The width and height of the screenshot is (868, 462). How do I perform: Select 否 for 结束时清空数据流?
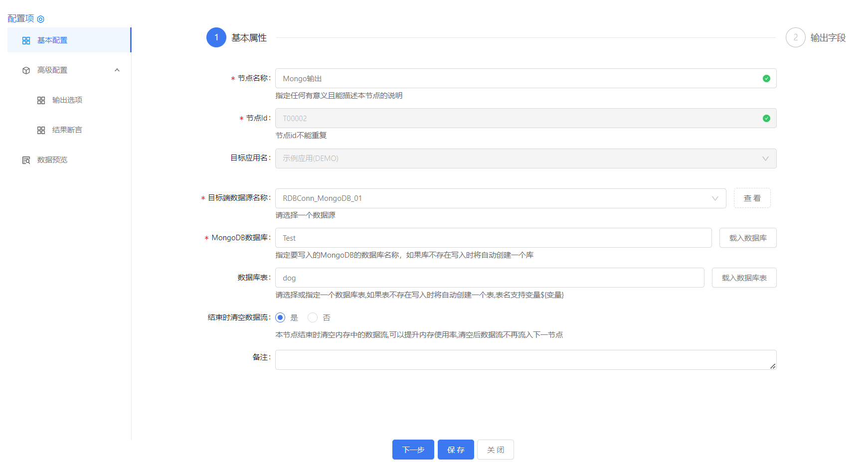313,317
